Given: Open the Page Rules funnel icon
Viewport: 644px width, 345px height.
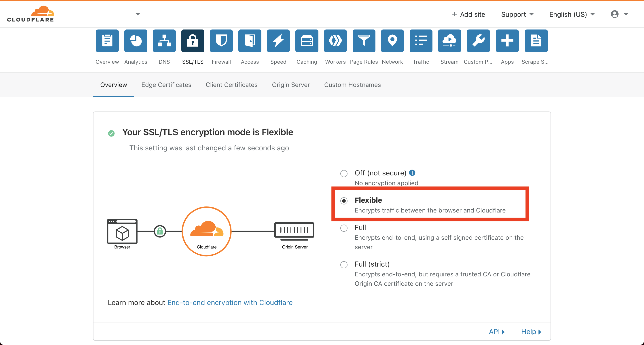Looking at the screenshot, I should tap(364, 41).
